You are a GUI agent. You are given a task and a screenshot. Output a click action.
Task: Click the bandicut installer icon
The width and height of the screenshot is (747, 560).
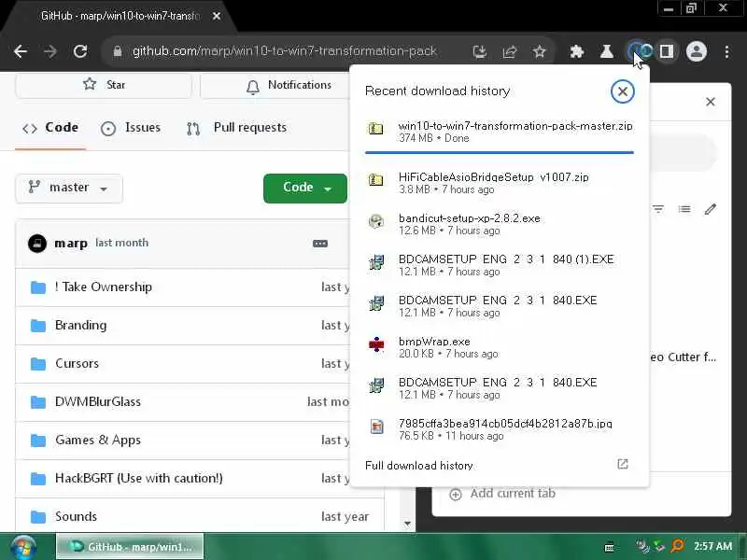(x=376, y=221)
